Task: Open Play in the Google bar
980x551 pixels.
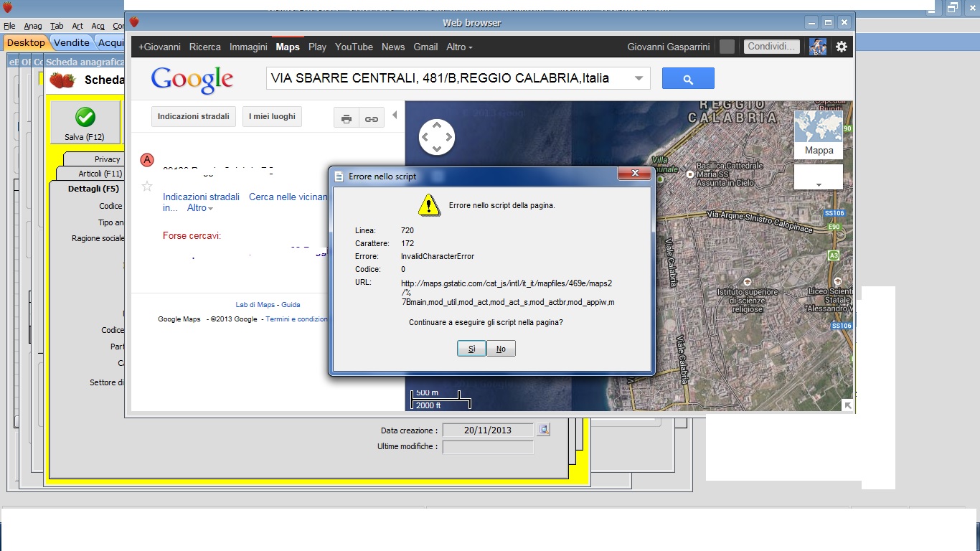Action: click(317, 47)
